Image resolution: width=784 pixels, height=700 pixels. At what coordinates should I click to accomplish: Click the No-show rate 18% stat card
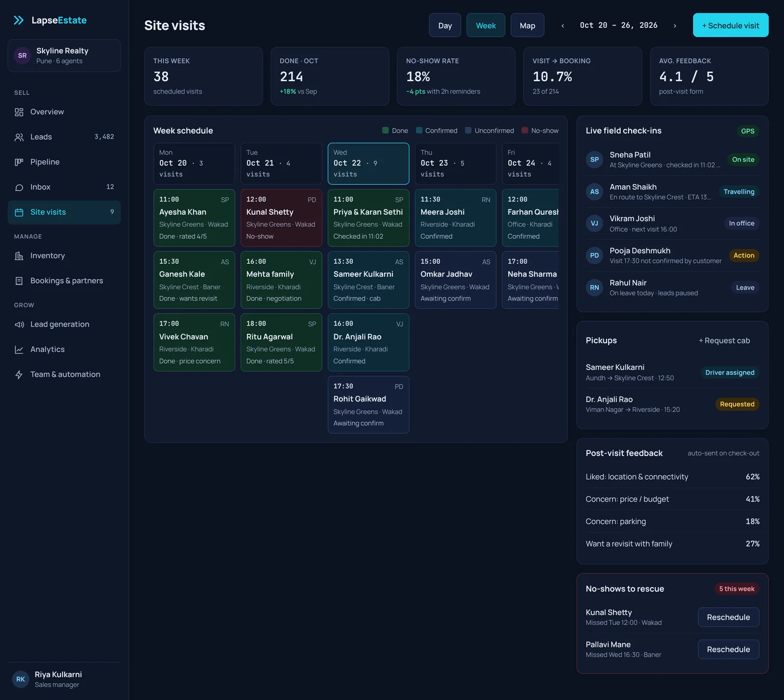coord(456,76)
